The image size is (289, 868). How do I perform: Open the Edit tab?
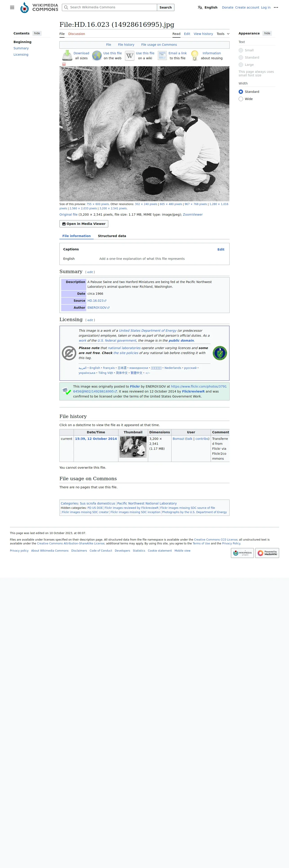pos(187,34)
